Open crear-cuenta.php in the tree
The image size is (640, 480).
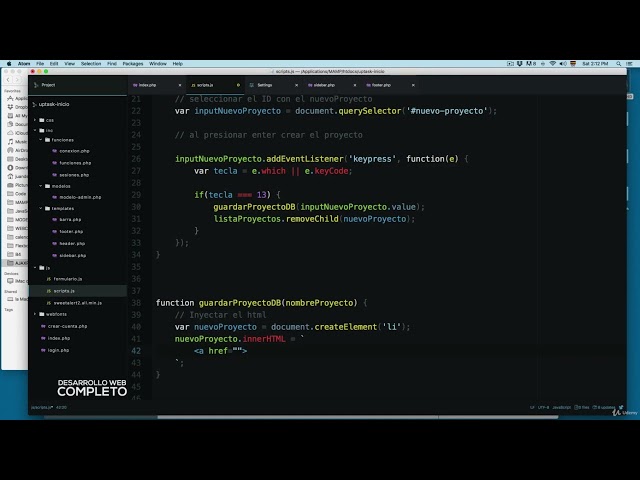[x=67, y=326]
